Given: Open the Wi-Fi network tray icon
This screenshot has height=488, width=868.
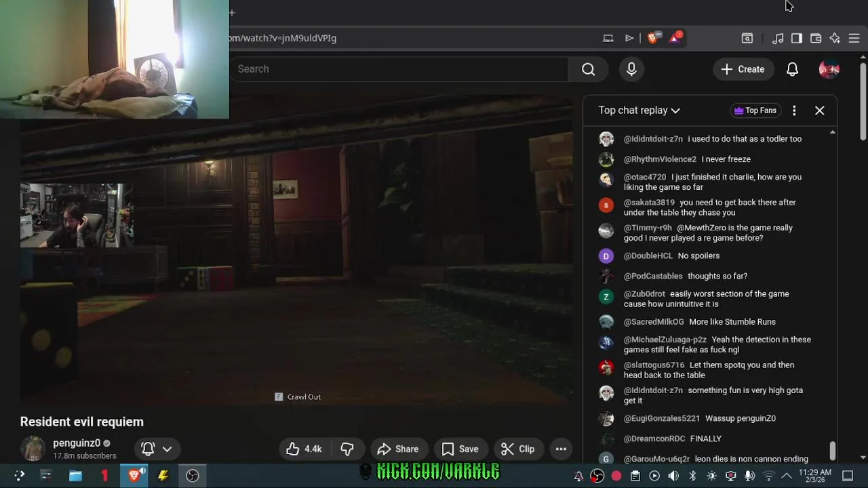Looking at the screenshot, I should (768, 476).
